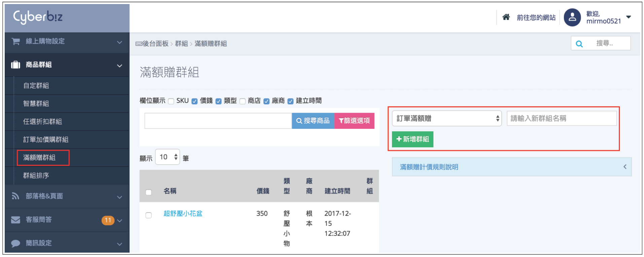Open the 超舒壓小花盆 product link
Image resolution: width=644 pixels, height=257 pixels.
[x=183, y=214]
